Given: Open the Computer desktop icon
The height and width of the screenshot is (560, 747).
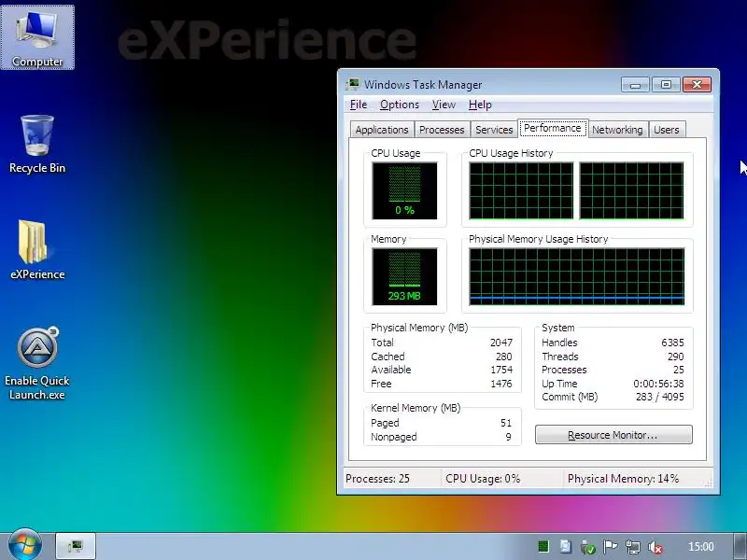Looking at the screenshot, I should pos(37,37).
